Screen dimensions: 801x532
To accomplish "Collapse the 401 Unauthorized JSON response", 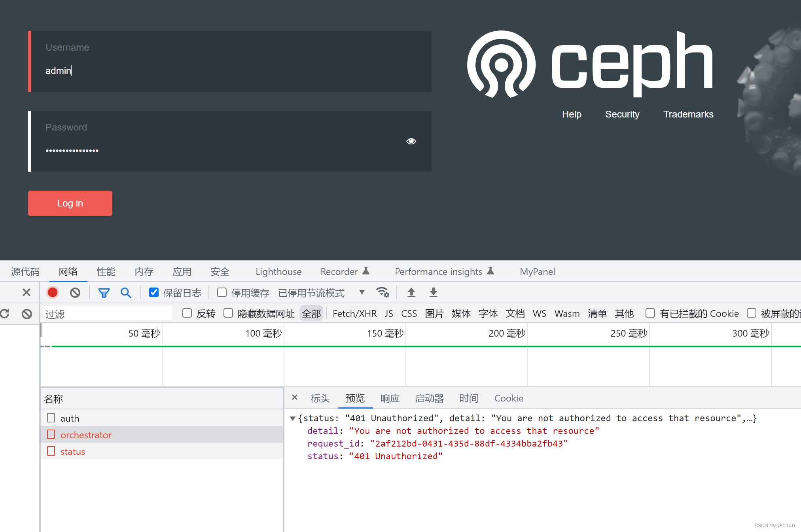I will coord(293,418).
